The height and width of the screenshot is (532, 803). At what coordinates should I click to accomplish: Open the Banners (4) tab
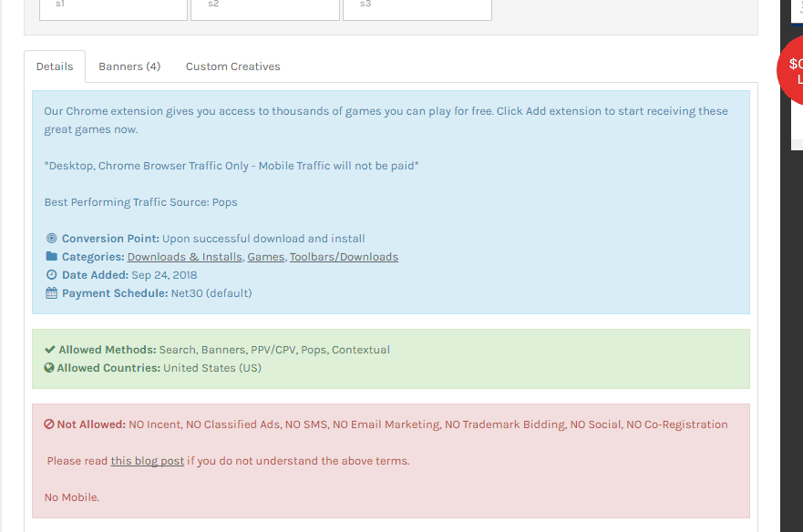point(129,66)
